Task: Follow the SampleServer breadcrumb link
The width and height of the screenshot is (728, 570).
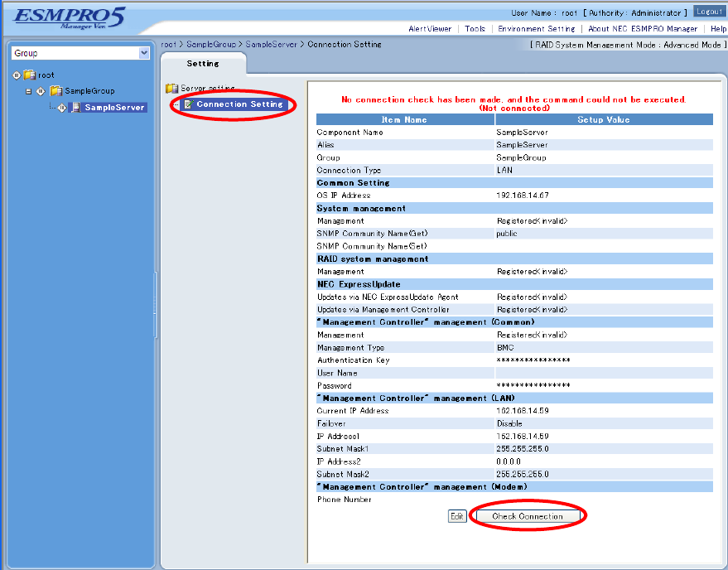Action: click(271, 45)
